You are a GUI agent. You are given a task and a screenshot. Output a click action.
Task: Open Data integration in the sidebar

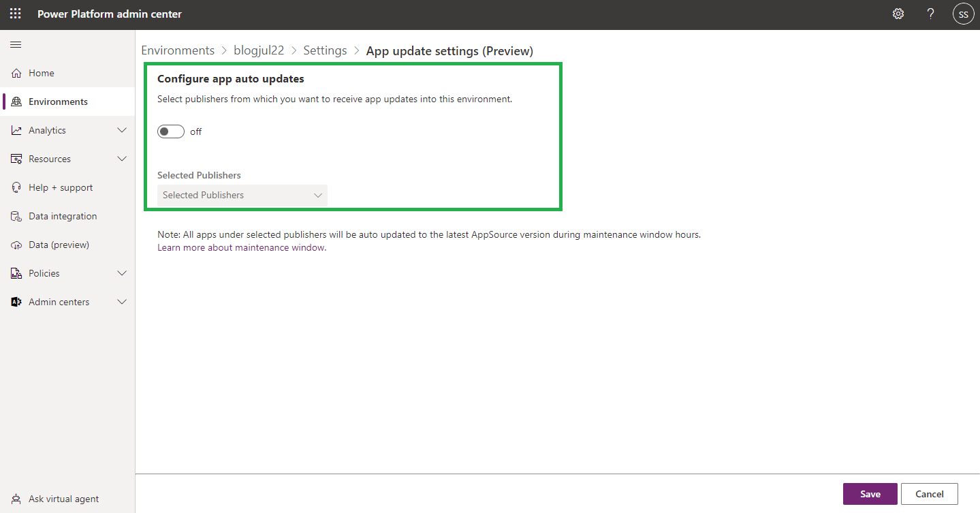point(67,216)
